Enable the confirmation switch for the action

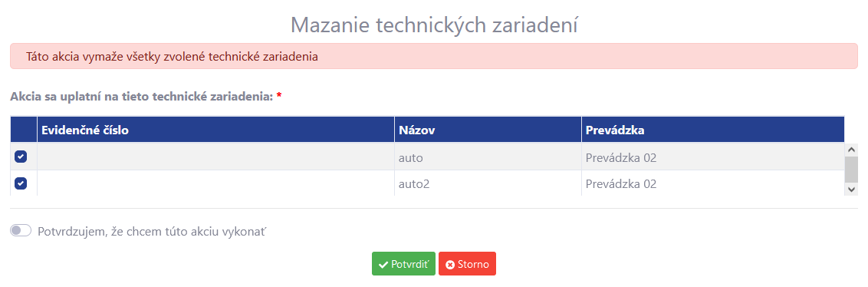point(21,230)
